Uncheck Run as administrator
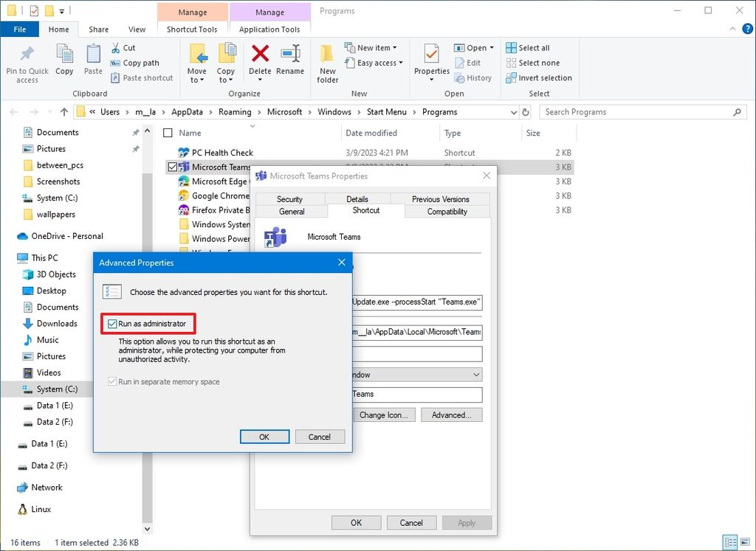The height and width of the screenshot is (551, 756). (112, 323)
